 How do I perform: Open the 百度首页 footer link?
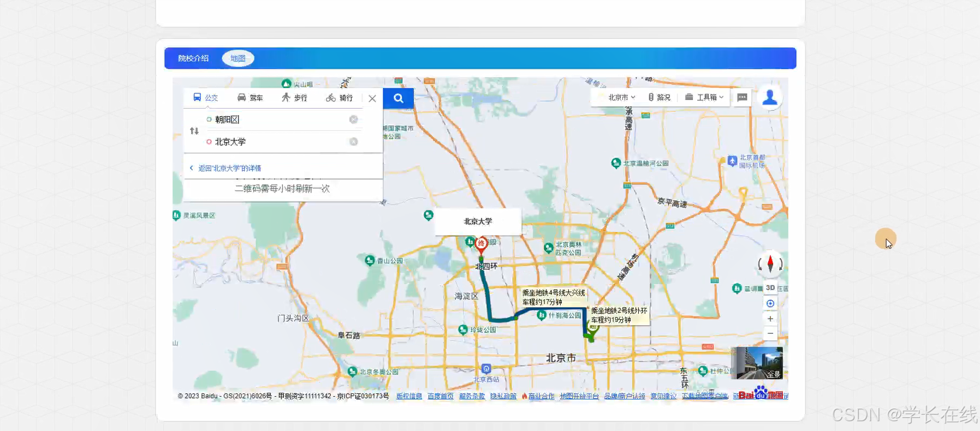[x=441, y=396]
